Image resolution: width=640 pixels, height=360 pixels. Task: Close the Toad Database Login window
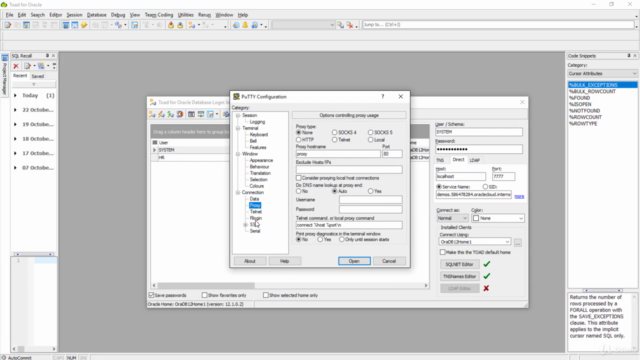522,102
